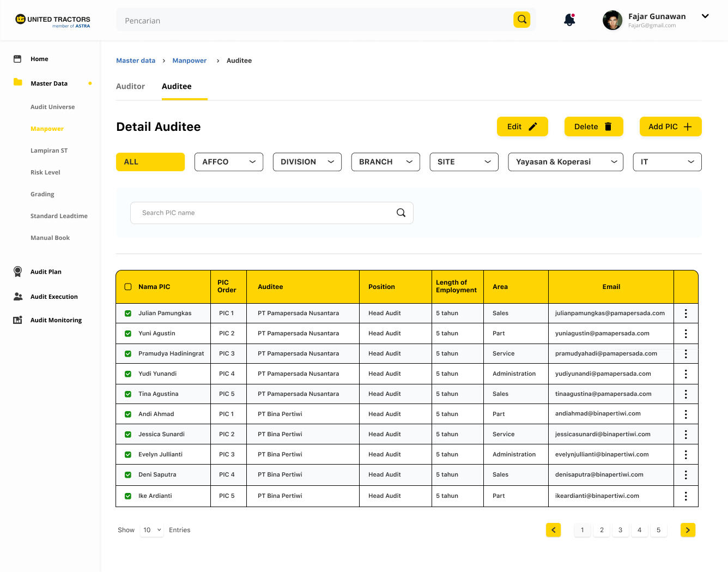Click the Home icon in sidebar

[17, 59]
